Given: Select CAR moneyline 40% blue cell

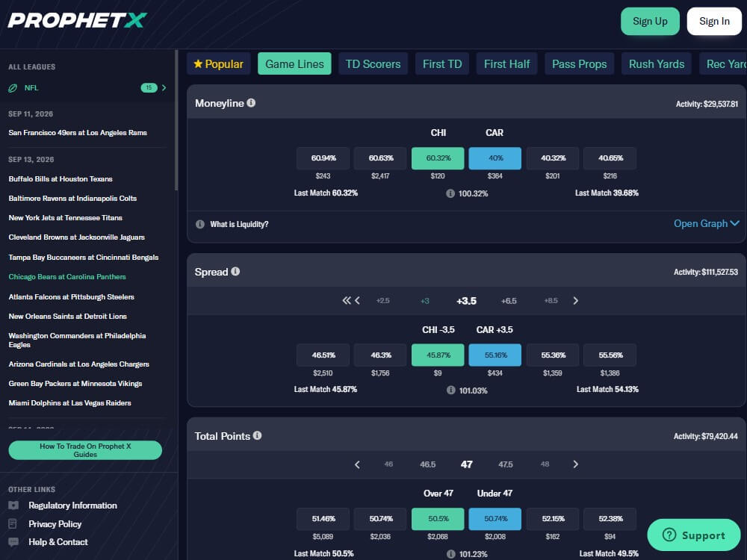Looking at the screenshot, I should pos(495,158).
